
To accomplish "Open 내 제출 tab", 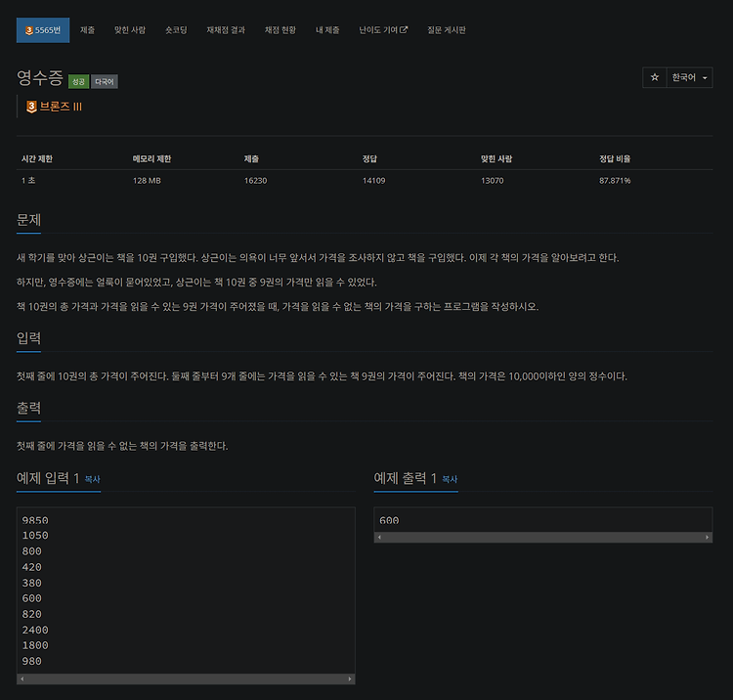I will pyautogui.click(x=327, y=30).
